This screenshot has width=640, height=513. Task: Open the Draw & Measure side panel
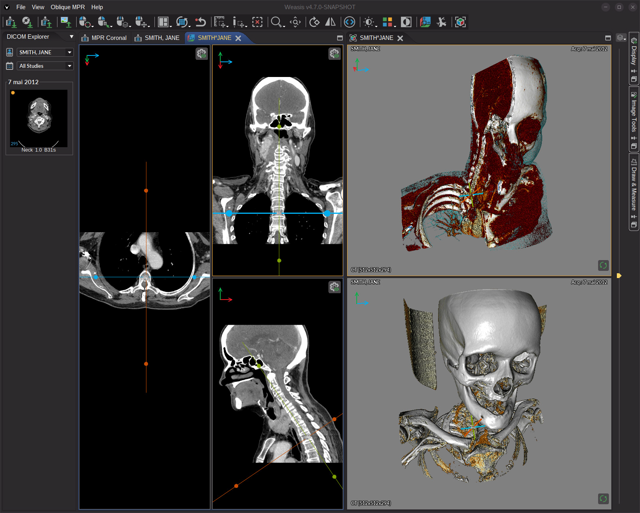point(633,192)
